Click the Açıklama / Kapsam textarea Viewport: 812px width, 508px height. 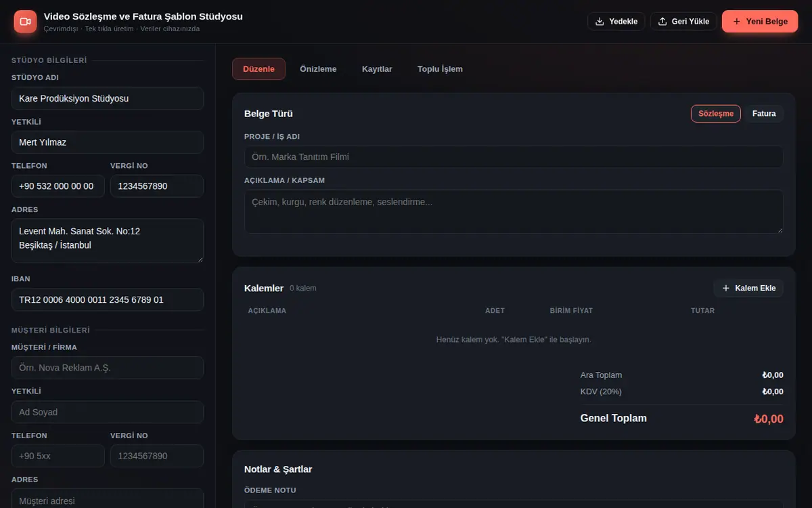click(x=514, y=212)
